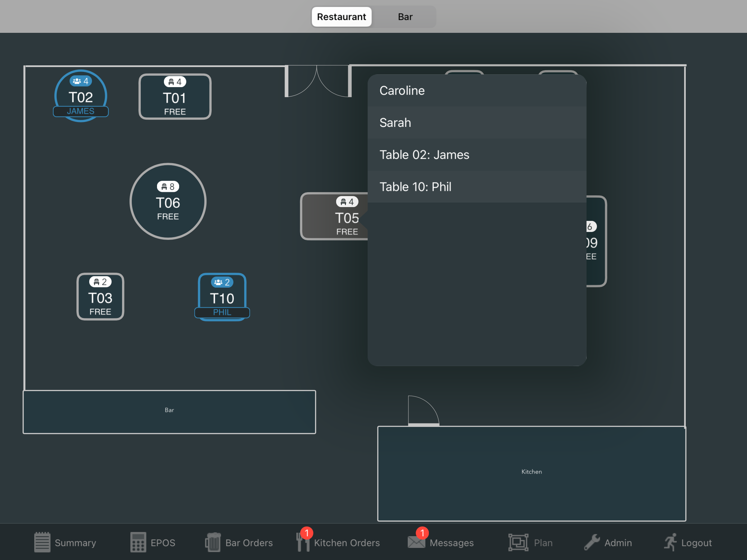The width and height of the screenshot is (747, 560).
Task: Switch to the Bar view
Action: 405,17
